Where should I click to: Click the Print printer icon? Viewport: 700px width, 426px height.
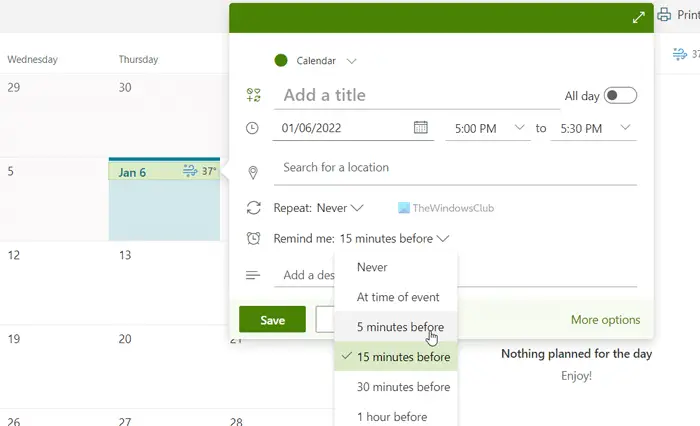[664, 15]
